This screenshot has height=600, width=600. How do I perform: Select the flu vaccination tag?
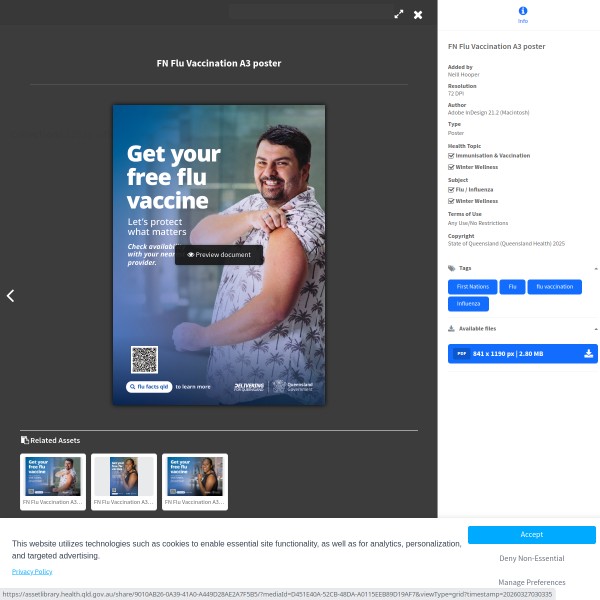click(554, 287)
